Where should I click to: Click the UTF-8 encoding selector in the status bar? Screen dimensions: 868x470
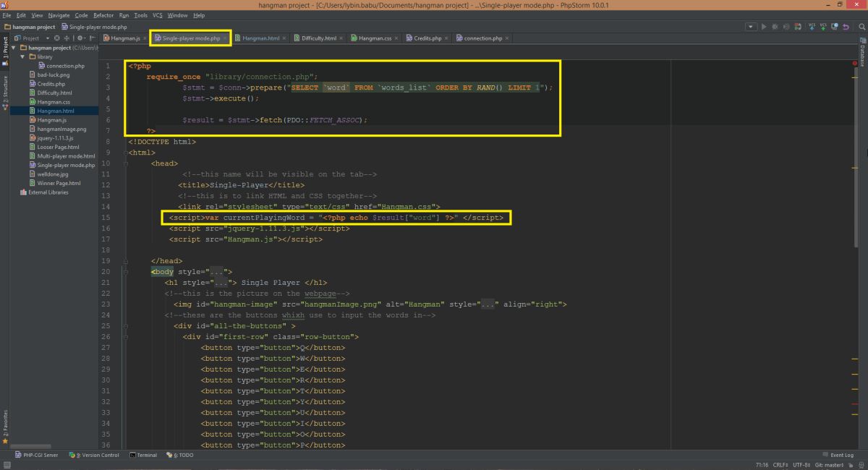point(800,465)
